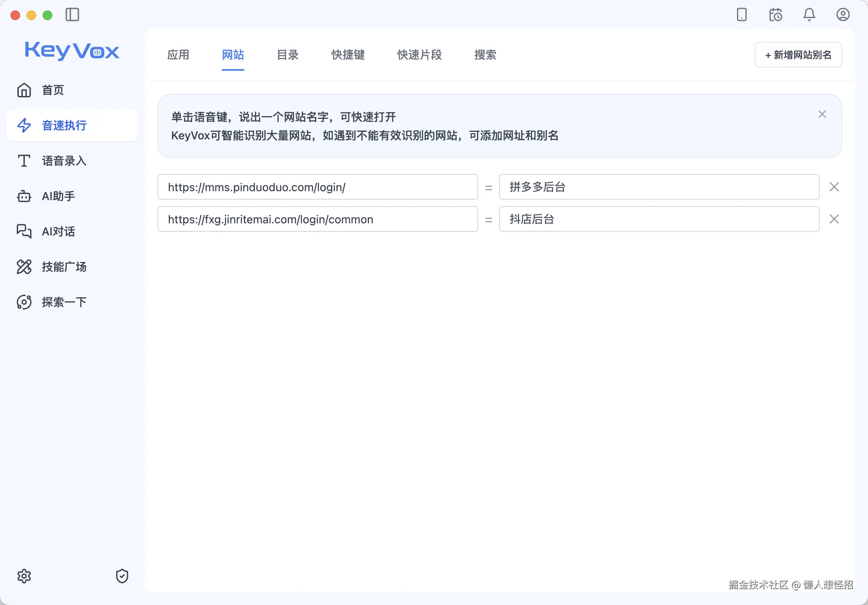Switch to the 快捷键 tab

click(x=348, y=55)
